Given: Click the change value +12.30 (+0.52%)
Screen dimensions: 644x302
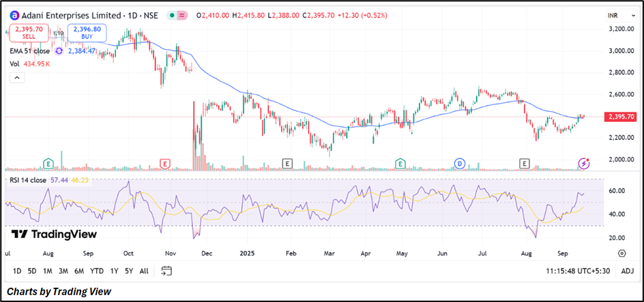Looking at the screenshot, I should click(x=362, y=16).
